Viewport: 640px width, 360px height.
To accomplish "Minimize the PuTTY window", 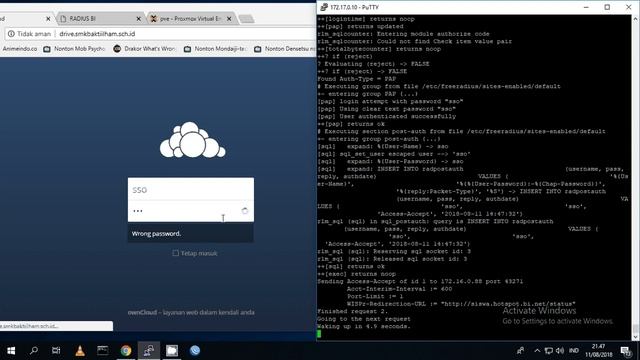I will [586, 7].
